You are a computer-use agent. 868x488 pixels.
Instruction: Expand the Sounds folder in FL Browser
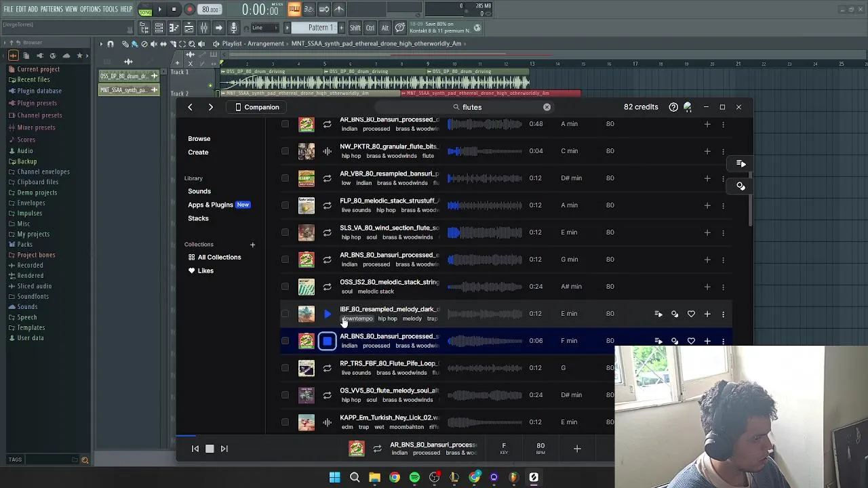(27, 307)
